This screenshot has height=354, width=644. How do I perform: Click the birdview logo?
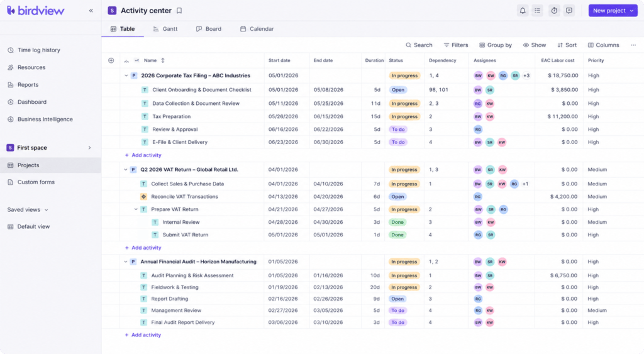coord(36,11)
